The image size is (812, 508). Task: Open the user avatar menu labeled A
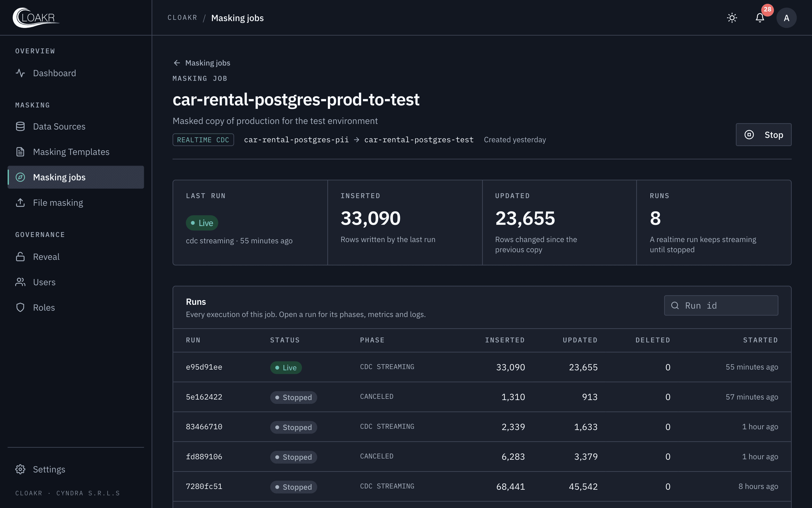[x=786, y=18]
